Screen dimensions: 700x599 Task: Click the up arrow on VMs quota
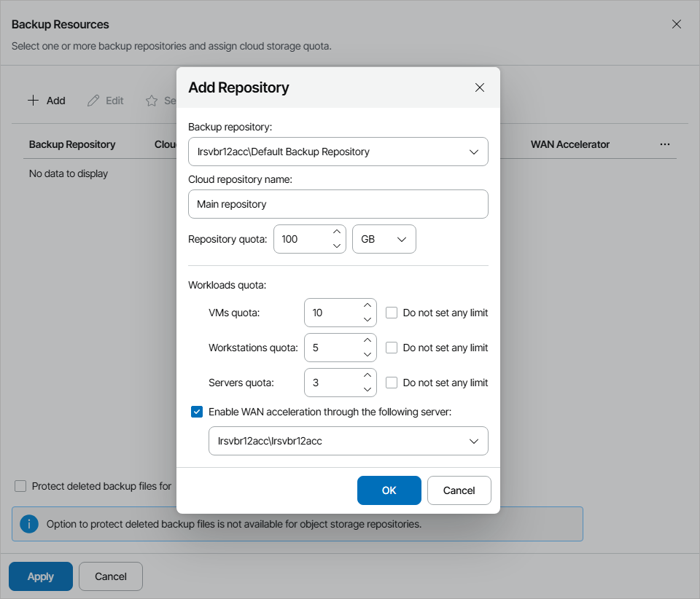tap(367, 305)
